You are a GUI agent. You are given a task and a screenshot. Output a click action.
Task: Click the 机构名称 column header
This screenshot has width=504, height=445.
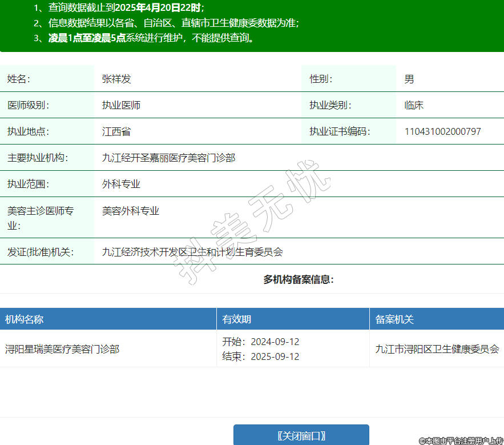[25, 319]
